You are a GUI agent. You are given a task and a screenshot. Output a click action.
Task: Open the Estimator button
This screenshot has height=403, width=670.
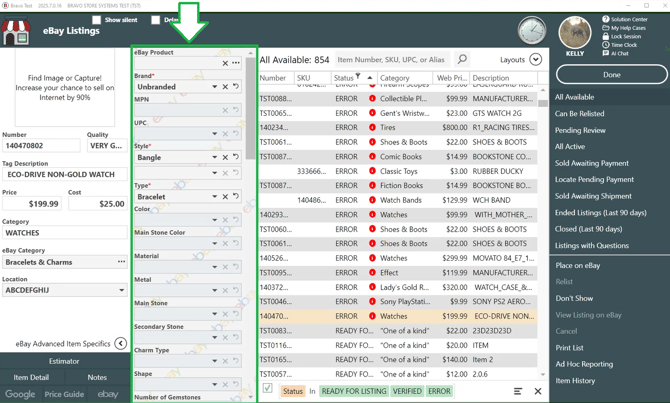click(64, 361)
